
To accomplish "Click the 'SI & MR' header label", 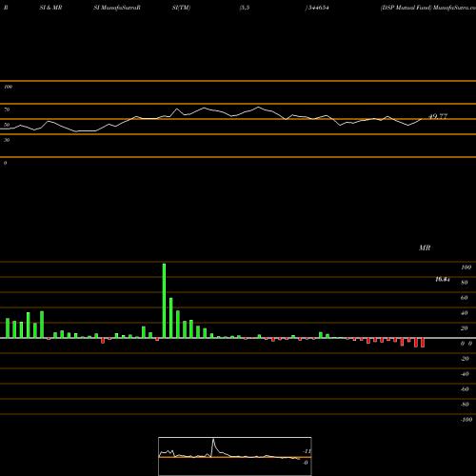I will 50,8.
